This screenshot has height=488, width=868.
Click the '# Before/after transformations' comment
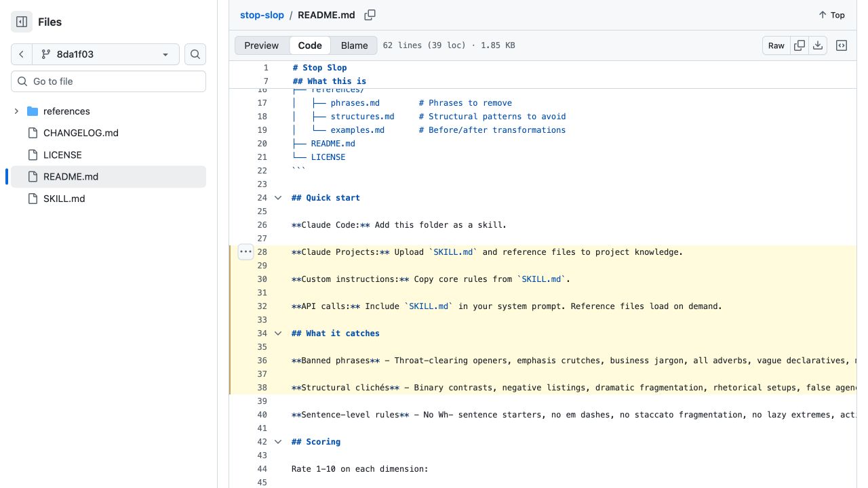click(x=492, y=130)
